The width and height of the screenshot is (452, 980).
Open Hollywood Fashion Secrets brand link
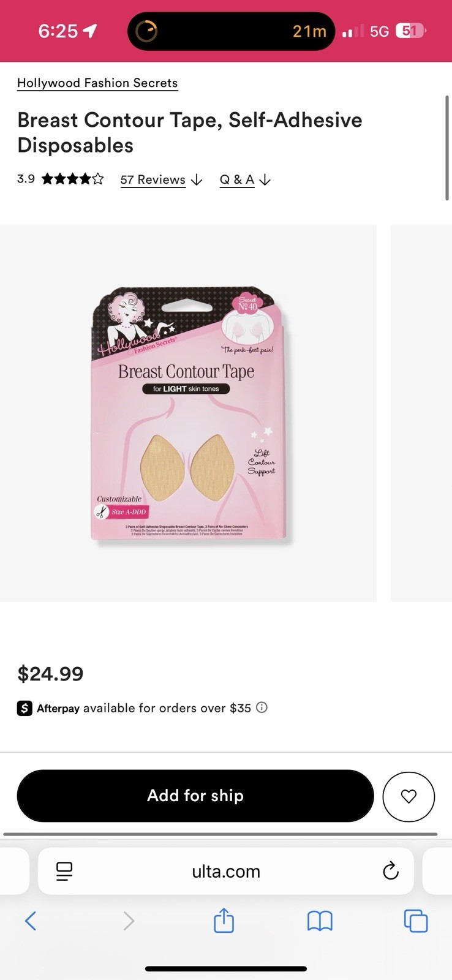(97, 83)
